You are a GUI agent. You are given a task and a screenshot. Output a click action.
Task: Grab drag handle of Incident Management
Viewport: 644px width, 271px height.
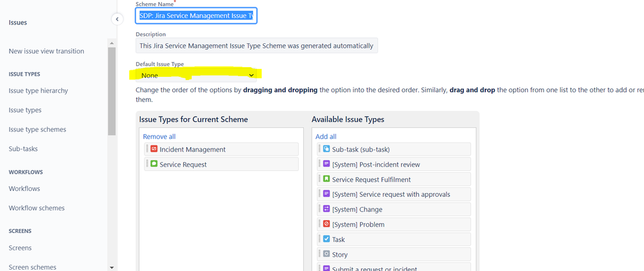click(x=147, y=149)
